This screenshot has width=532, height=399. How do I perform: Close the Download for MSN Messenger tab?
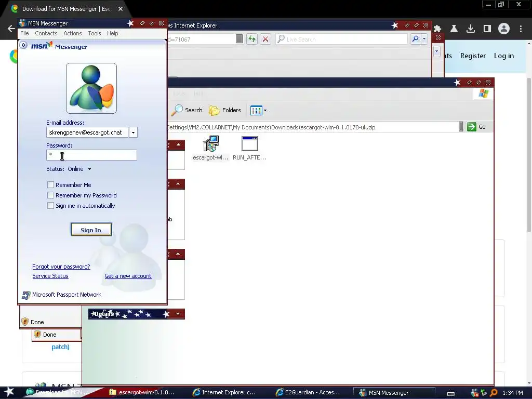click(x=121, y=9)
